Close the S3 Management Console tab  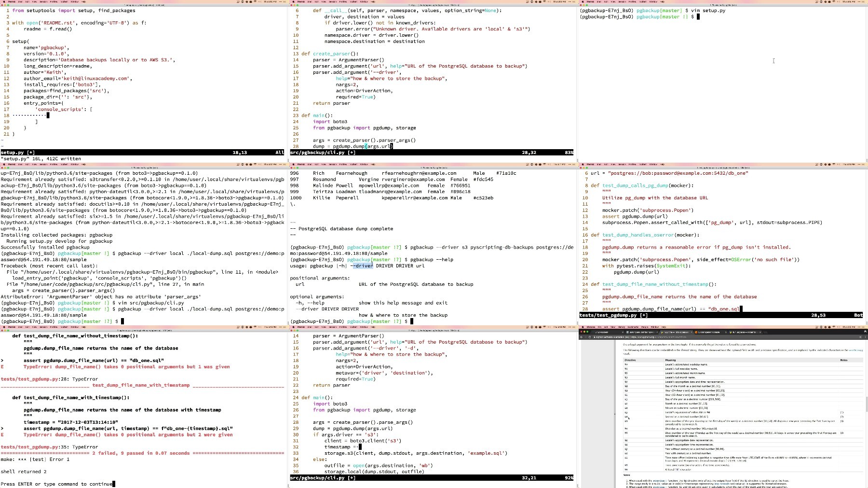726,332
